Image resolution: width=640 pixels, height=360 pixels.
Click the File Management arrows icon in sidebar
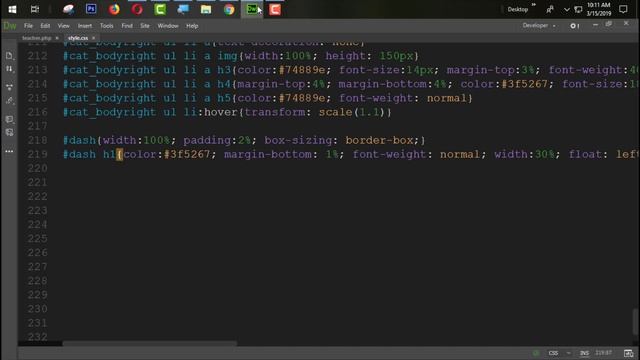(9, 69)
